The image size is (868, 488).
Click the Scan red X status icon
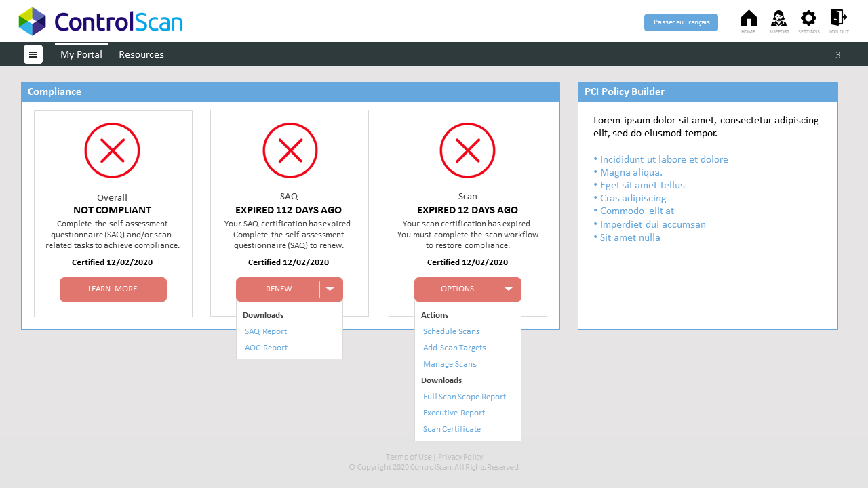coord(468,150)
